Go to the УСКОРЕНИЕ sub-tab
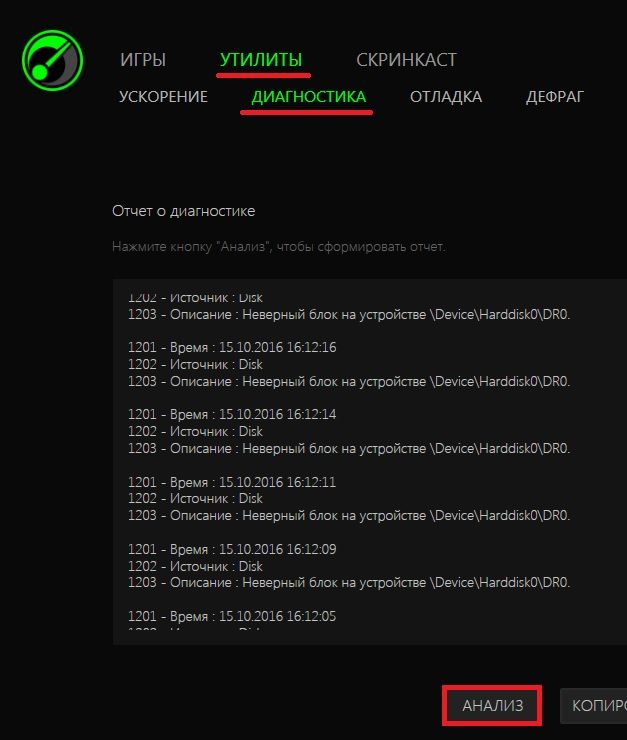Viewport: 627px width, 740px height. tap(163, 97)
